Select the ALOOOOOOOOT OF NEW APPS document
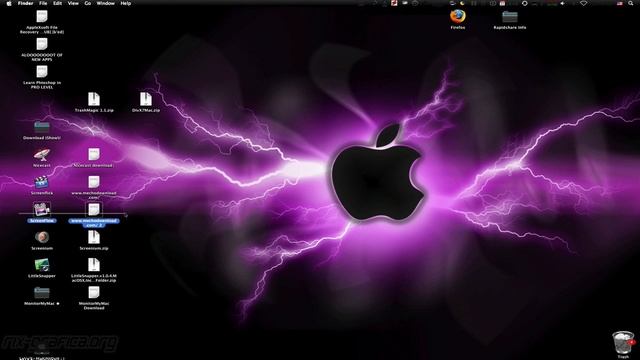The image size is (640, 360). pyautogui.click(x=42, y=44)
